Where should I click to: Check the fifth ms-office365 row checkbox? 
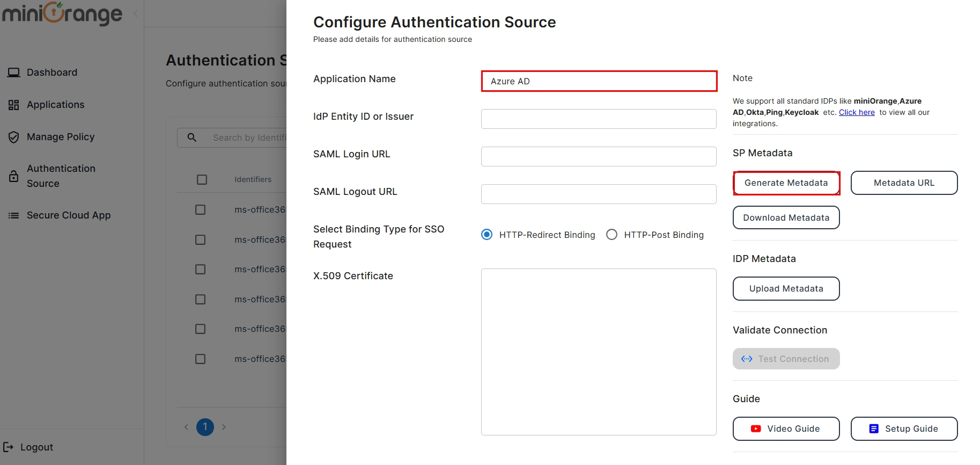click(x=201, y=329)
